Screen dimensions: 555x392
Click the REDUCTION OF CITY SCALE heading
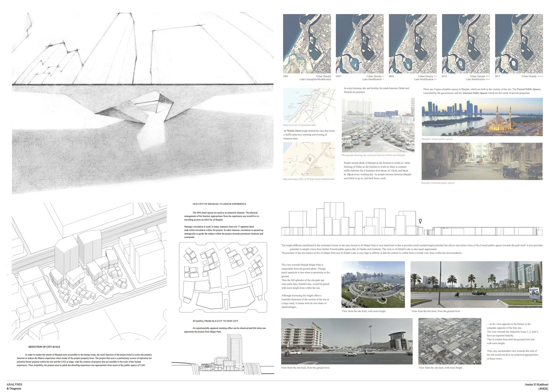(44, 347)
